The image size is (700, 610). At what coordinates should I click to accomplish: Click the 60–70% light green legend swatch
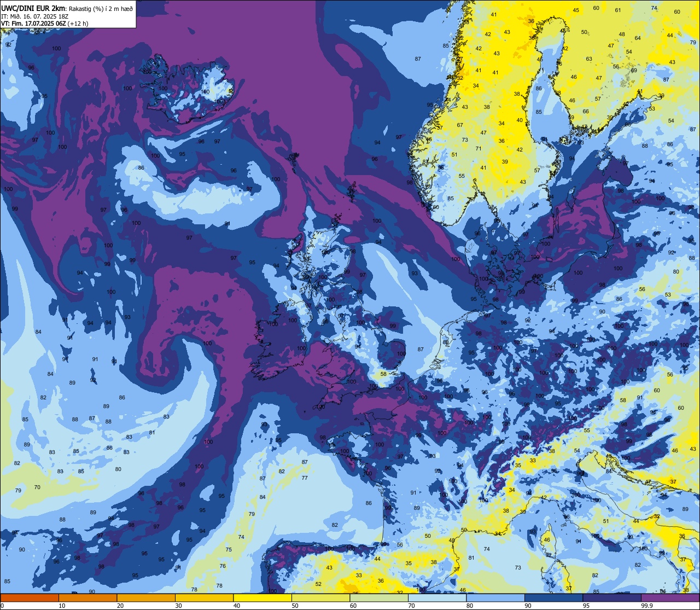(x=379, y=597)
